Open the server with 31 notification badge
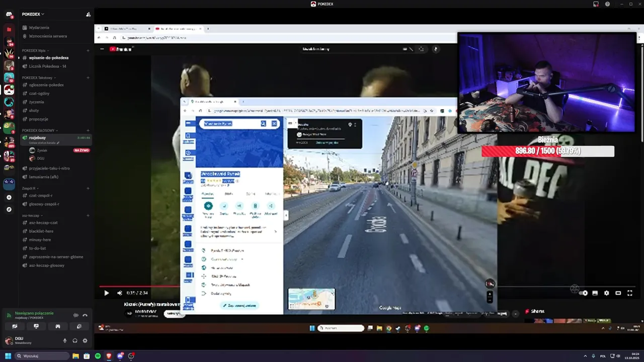 tap(9, 156)
